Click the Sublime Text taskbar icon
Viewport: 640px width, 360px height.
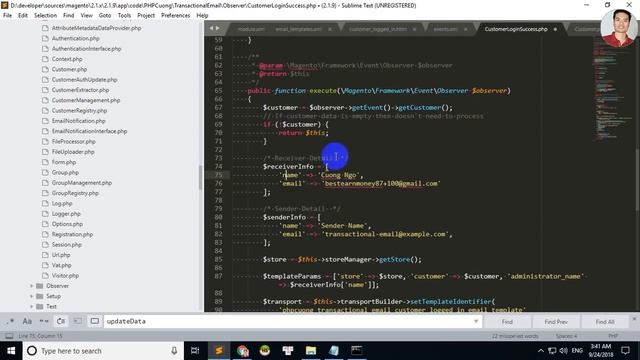(x=219, y=351)
